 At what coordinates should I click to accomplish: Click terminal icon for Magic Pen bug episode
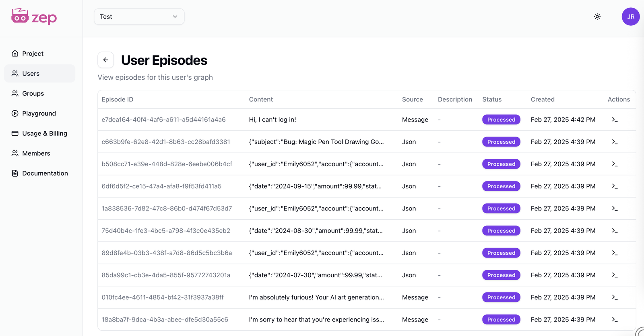pos(614,142)
